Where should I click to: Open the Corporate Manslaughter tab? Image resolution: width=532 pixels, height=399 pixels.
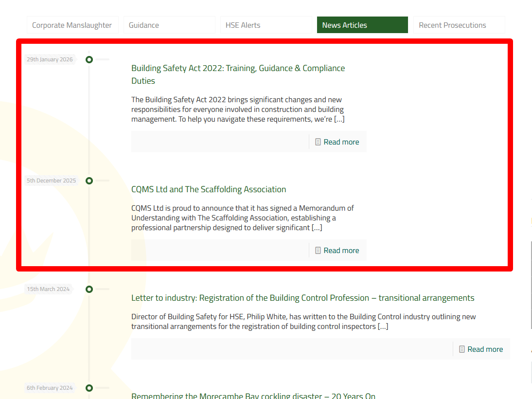click(72, 25)
